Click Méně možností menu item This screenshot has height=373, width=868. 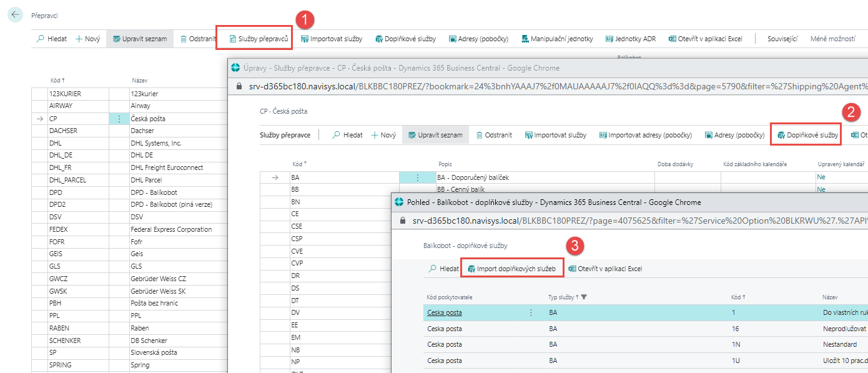point(832,39)
